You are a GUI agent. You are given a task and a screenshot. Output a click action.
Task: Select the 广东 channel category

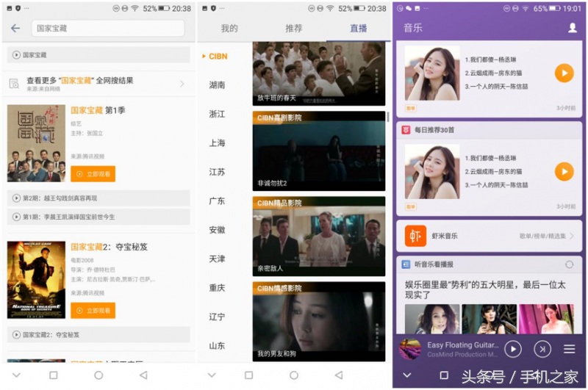[x=217, y=201]
